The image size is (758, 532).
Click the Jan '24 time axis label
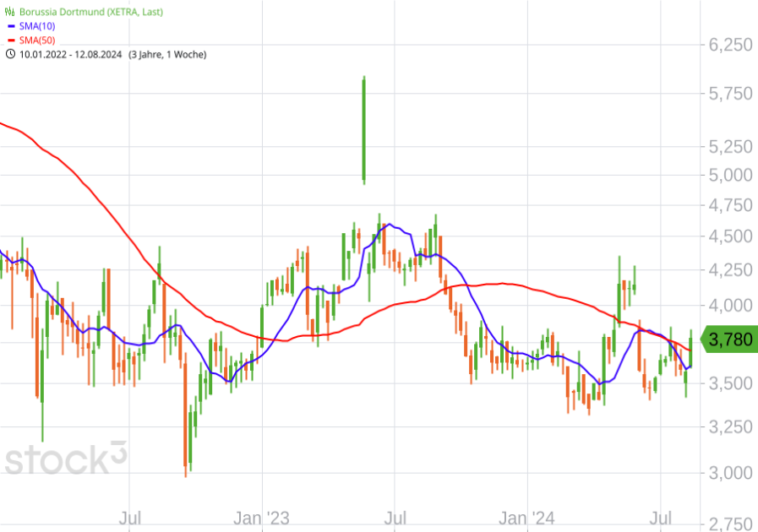coord(527,518)
